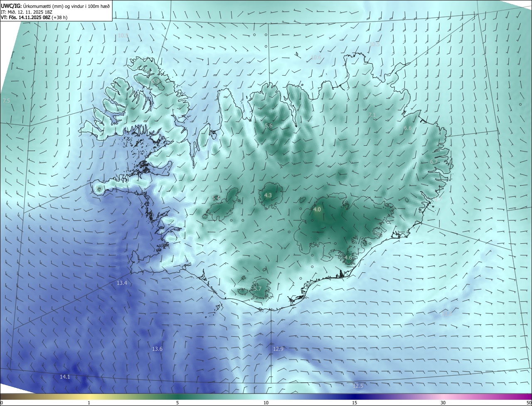The image size is (532, 406).
Task: Click the dark navy colorbar section above 15
Action: click(x=355, y=396)
